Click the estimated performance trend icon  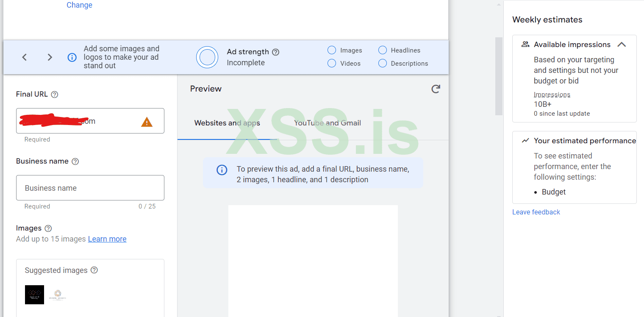click(525, 140)
